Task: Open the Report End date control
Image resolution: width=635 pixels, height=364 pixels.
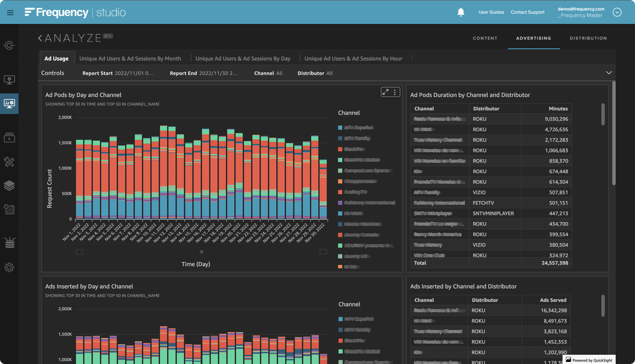Action: tap(204, 73)
